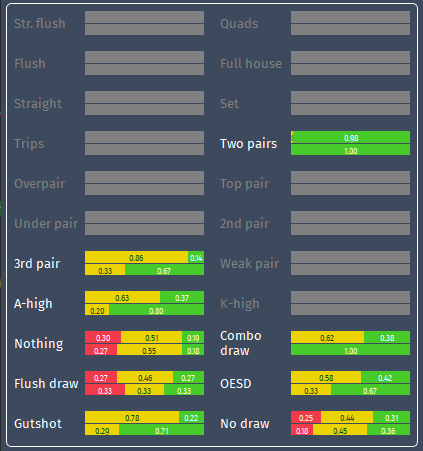Click the A-high hand category label
Image resolution: width=423 pixels, height=451 pixels.
(x=33, y=304)
